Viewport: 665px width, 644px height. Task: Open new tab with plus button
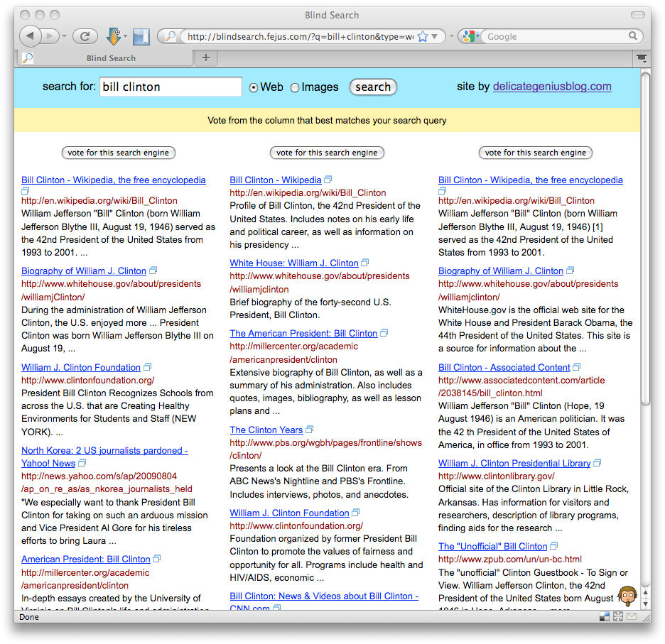point(206,58)
